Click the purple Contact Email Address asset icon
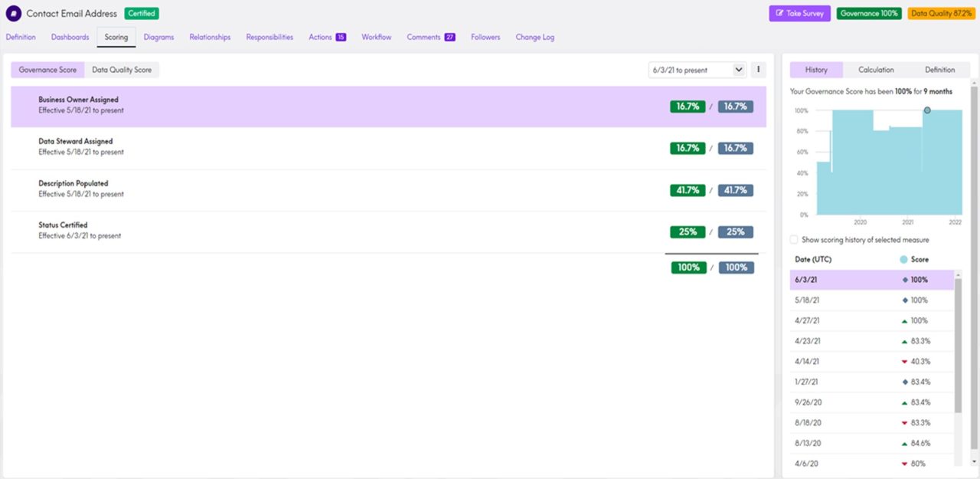The width and height of the screenshot is (980, 479). (14, 14)
